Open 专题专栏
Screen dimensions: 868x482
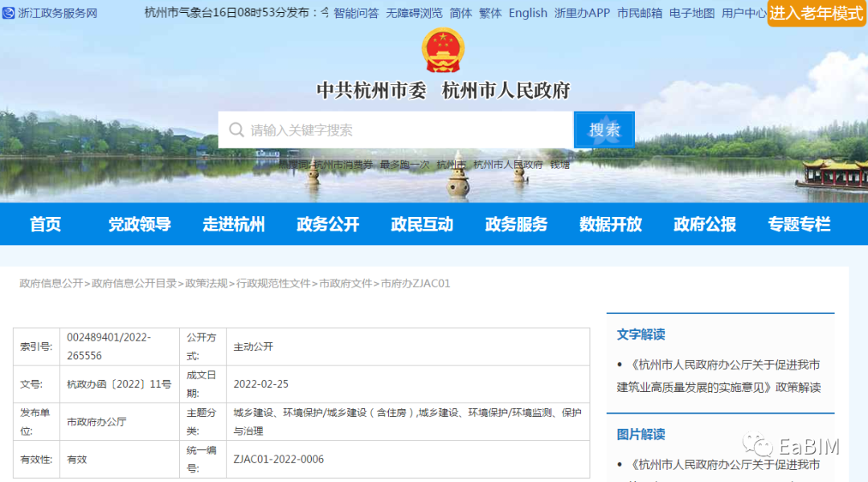799,225
